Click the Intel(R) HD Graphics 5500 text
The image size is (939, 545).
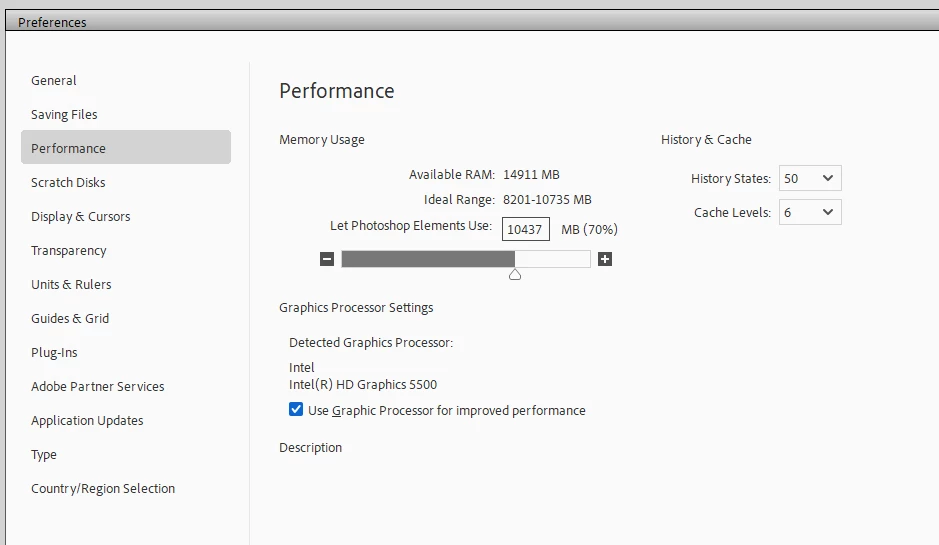(363, 384)
